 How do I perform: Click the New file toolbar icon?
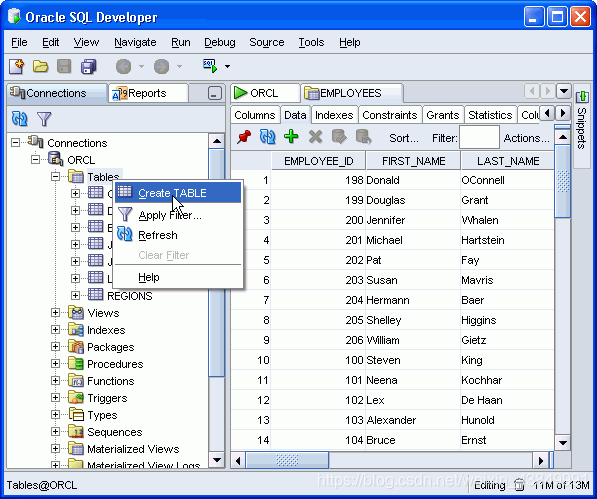pos(17,66)
